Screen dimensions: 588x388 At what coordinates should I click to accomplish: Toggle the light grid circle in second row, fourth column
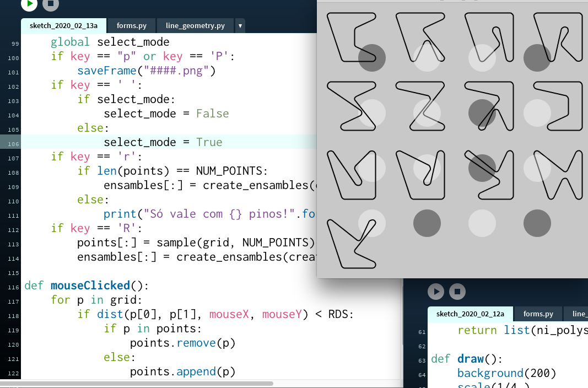537,113
